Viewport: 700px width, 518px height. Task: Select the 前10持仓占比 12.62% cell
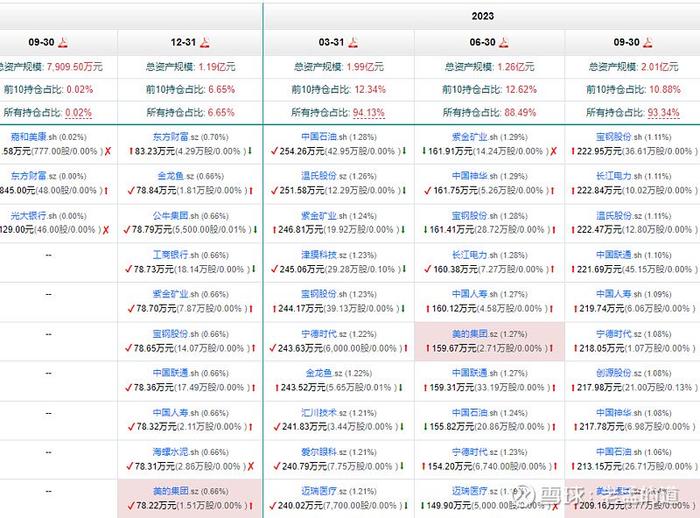pos(489,89)
